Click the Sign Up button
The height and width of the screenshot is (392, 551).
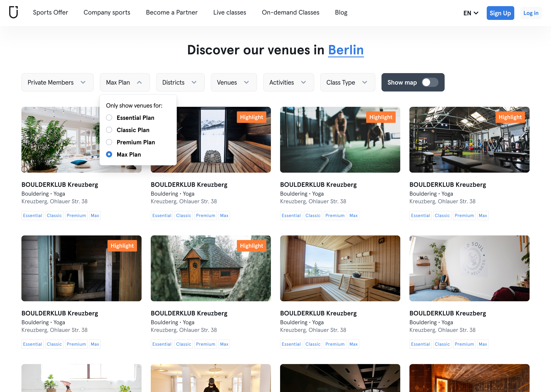(x=500, y=13)
